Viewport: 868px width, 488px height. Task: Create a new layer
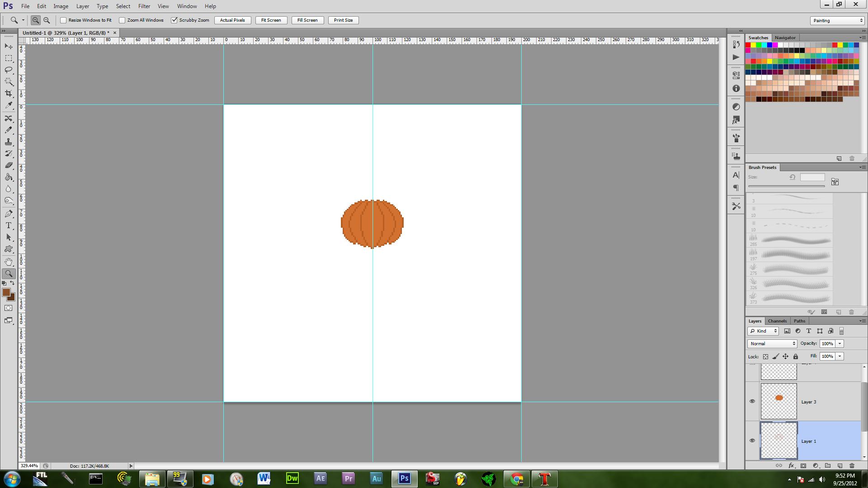(840, 465)
